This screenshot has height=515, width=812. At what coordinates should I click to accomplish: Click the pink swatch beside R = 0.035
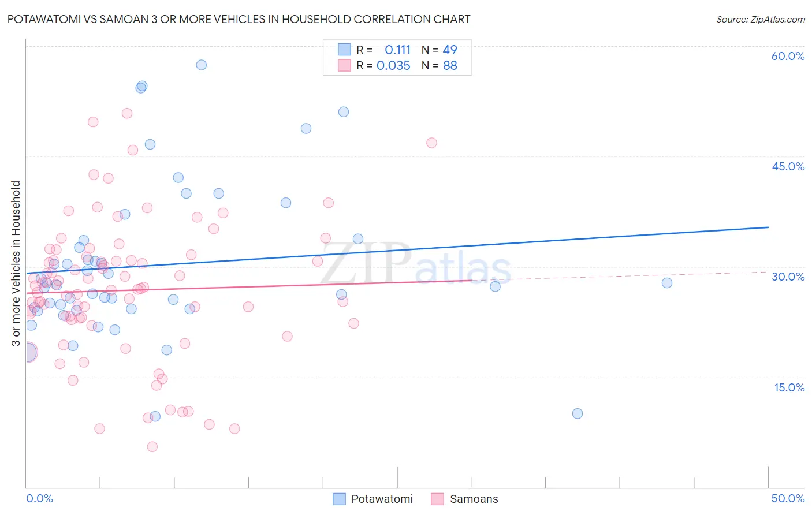(x=345, y=65)
